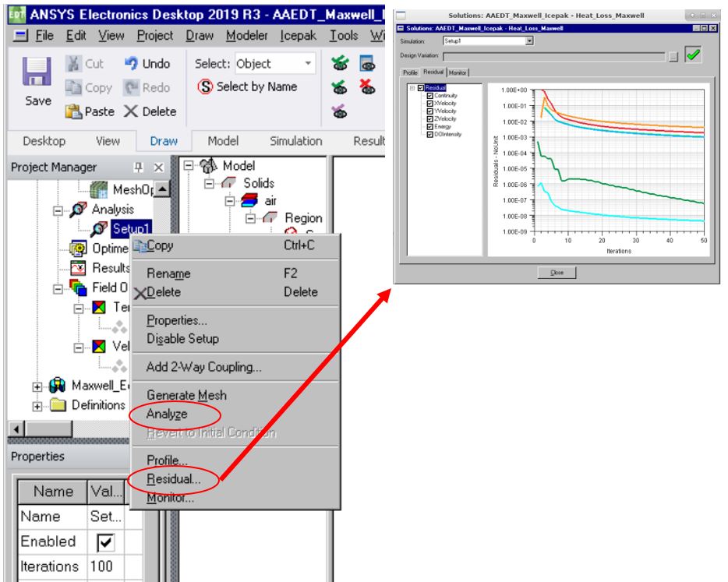The height and width of the screenshot is (582, 728).
Task: Click the Model tree root icon
Action: (208, 165)
